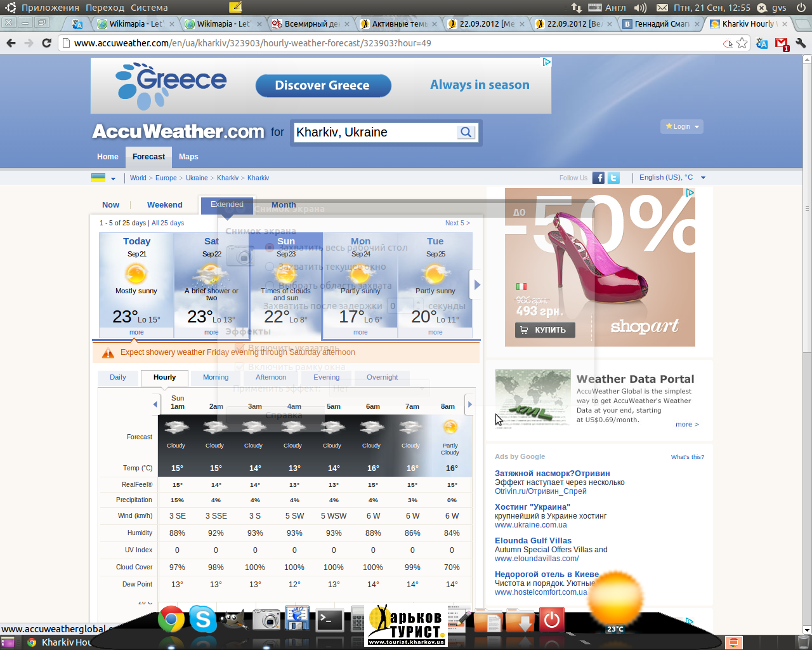This screenshot has width=812, height=650.
Task: Open AccuWeather's Facebook page icon
Action: click(598, 178)
